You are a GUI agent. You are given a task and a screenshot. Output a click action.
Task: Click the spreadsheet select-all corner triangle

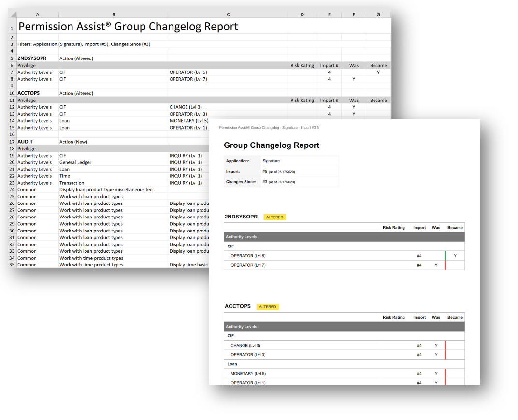pyautogui.click(x=12, y=14)
